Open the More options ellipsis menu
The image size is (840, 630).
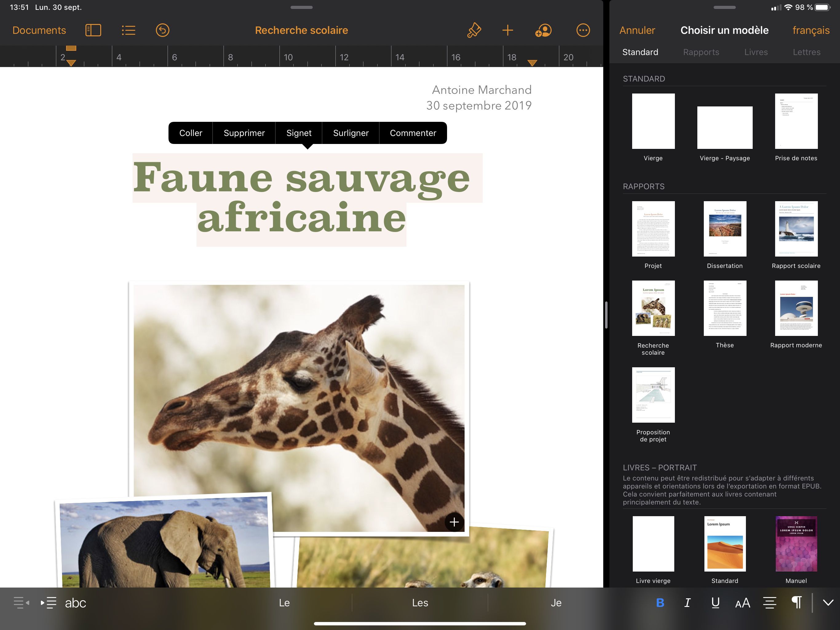pyautogui.click(x=583, y=30)
